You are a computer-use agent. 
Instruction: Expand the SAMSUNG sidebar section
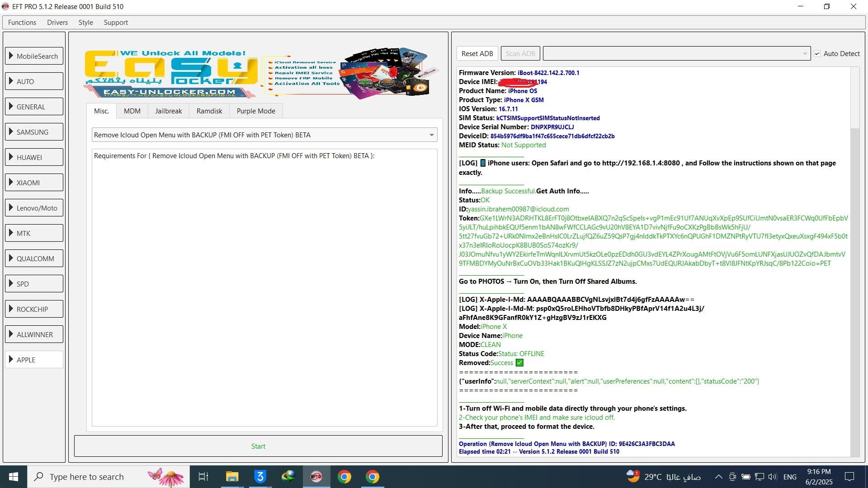click(34, 132)
